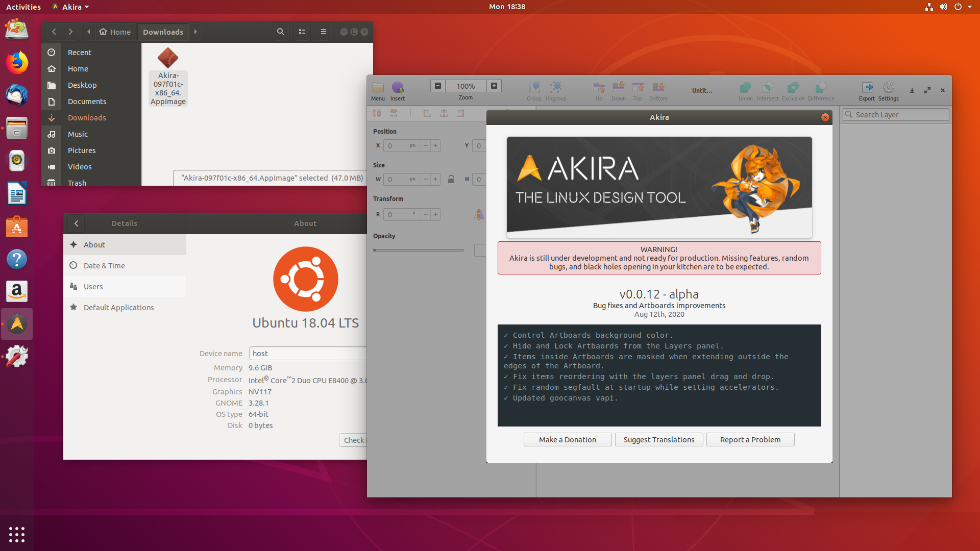Image resolution: width=980 pixels, height=551 pixels.
Task: Select Users in Details panel
Action: click(125, 287)
